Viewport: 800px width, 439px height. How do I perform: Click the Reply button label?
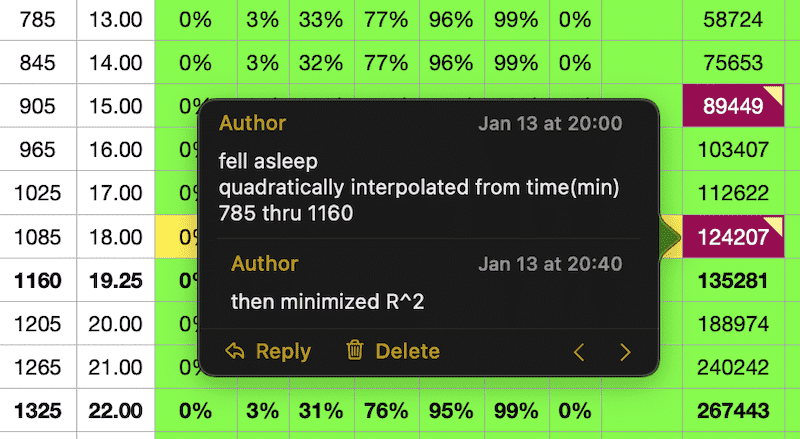coord(283,351)
